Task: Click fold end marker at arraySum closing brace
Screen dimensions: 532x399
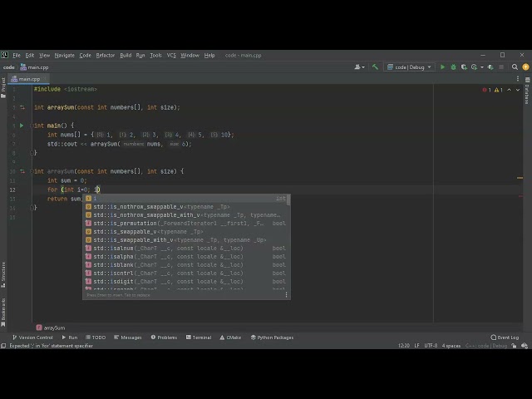Action: coord(32,208)
